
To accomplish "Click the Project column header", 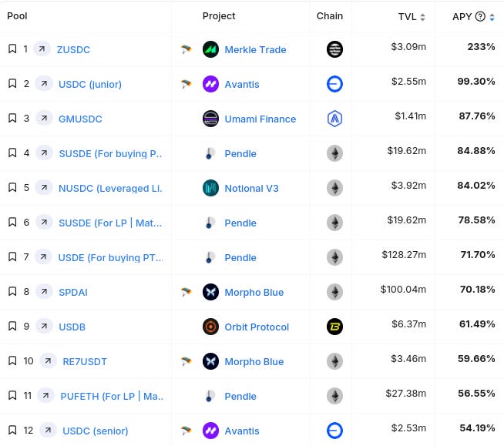I will point(219,16).
